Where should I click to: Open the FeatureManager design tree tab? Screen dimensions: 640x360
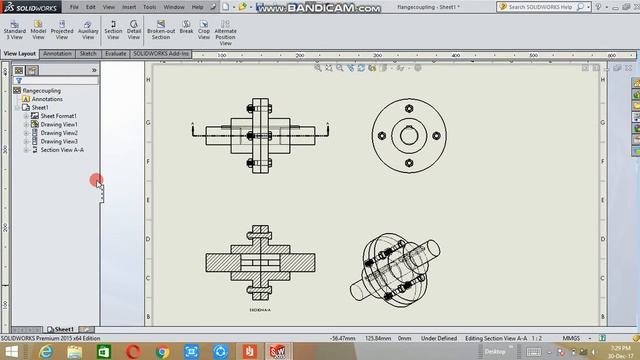tap(19, 70)
